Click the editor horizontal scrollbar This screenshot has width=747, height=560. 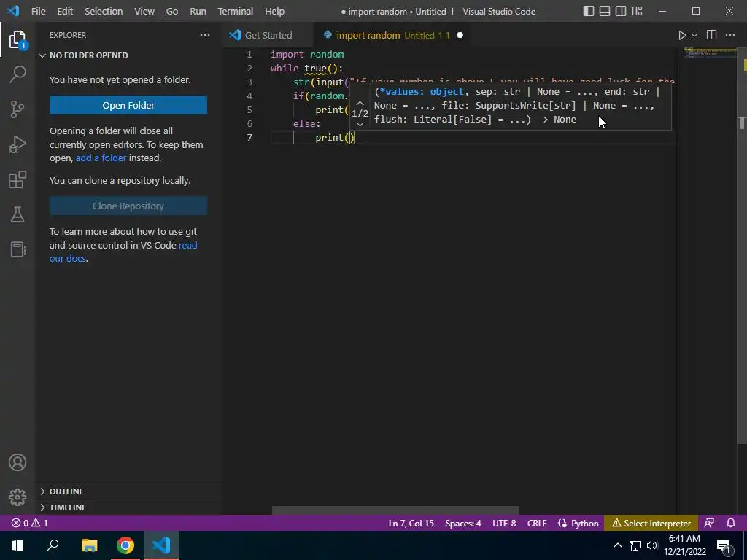(x=395, y=510)
